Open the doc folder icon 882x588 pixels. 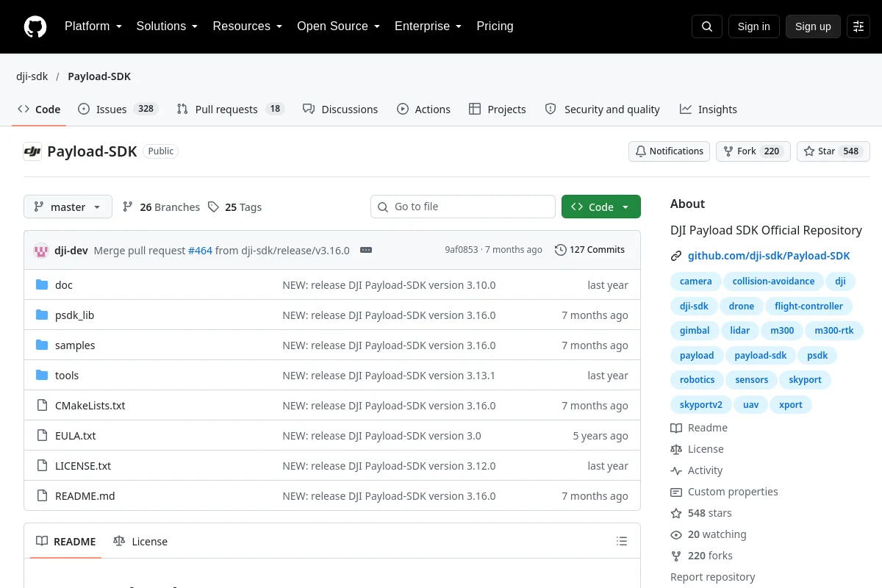42,285
